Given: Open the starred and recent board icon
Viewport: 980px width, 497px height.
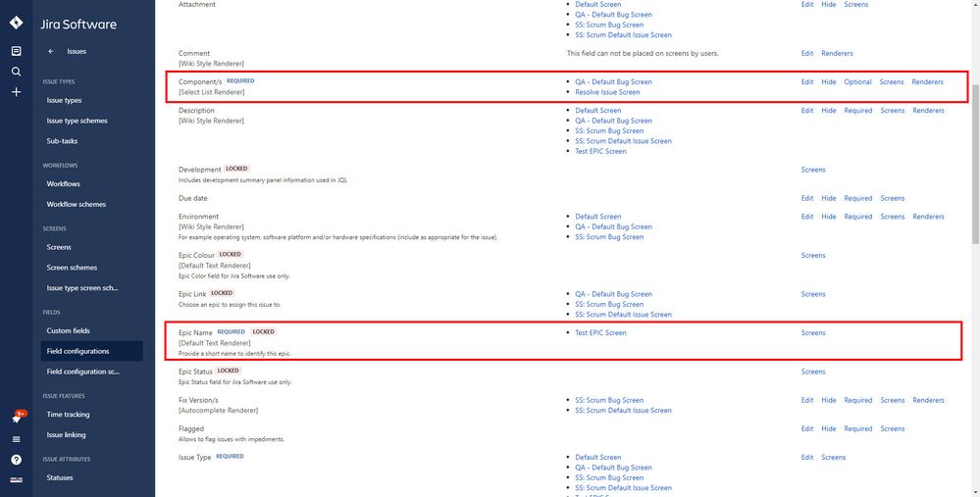Looking at the screenshot, I should (x=17, y=51).
